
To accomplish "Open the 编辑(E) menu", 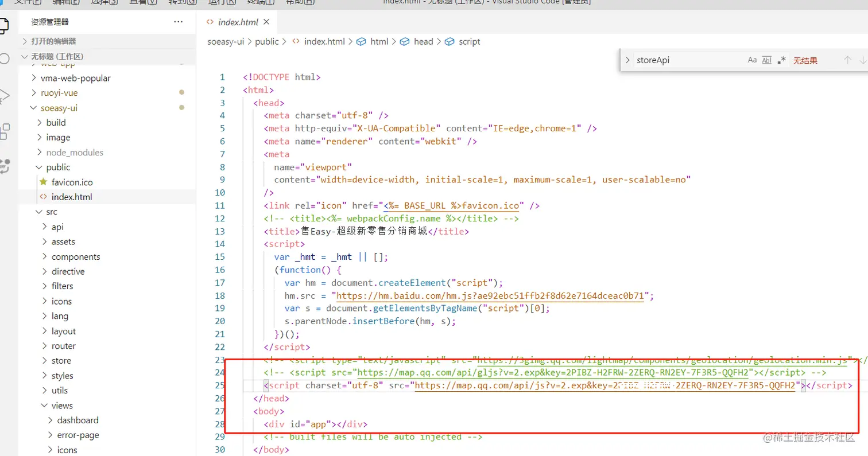I will [x=67, y=2].
